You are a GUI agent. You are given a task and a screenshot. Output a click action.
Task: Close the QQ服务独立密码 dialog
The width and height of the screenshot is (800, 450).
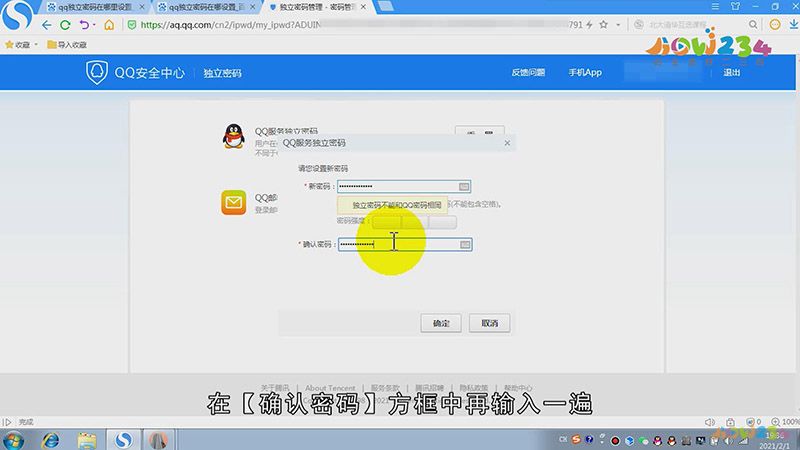[507, 143]
